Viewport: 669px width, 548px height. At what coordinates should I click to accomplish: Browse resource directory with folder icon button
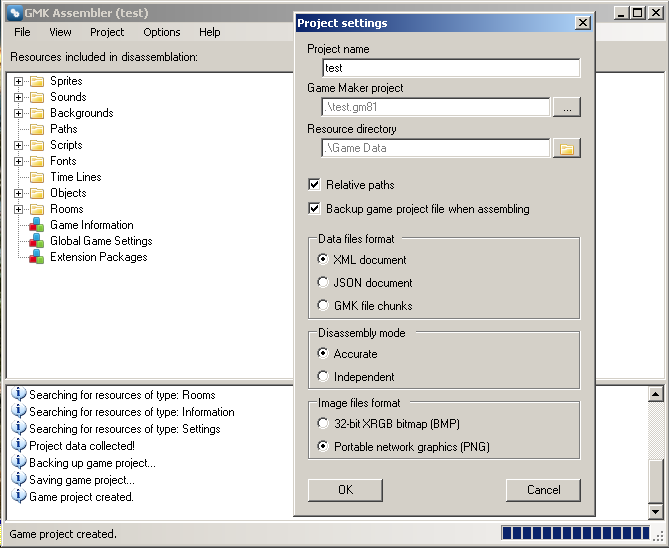[566, 148]
